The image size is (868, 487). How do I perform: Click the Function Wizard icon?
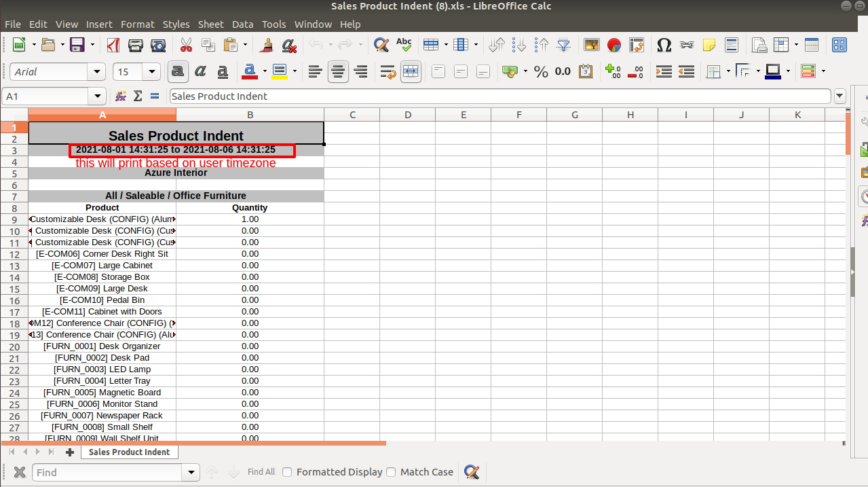(120, 96)
